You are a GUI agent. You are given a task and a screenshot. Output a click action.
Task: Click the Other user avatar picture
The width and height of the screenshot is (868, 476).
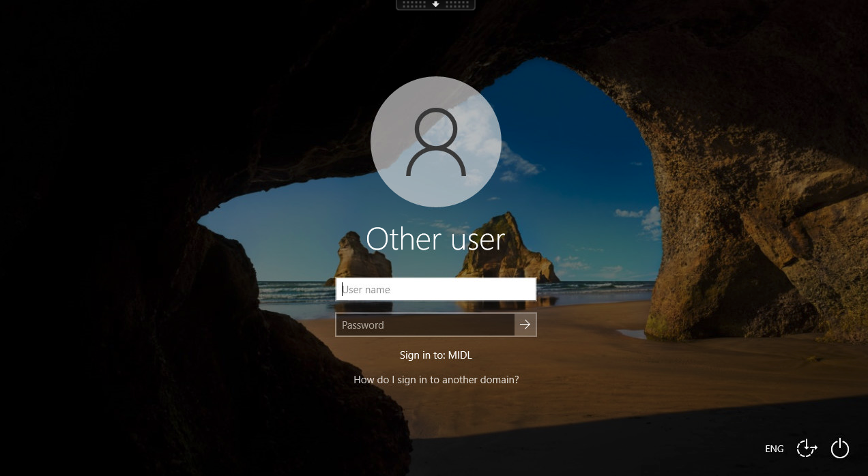coord(435,142)
